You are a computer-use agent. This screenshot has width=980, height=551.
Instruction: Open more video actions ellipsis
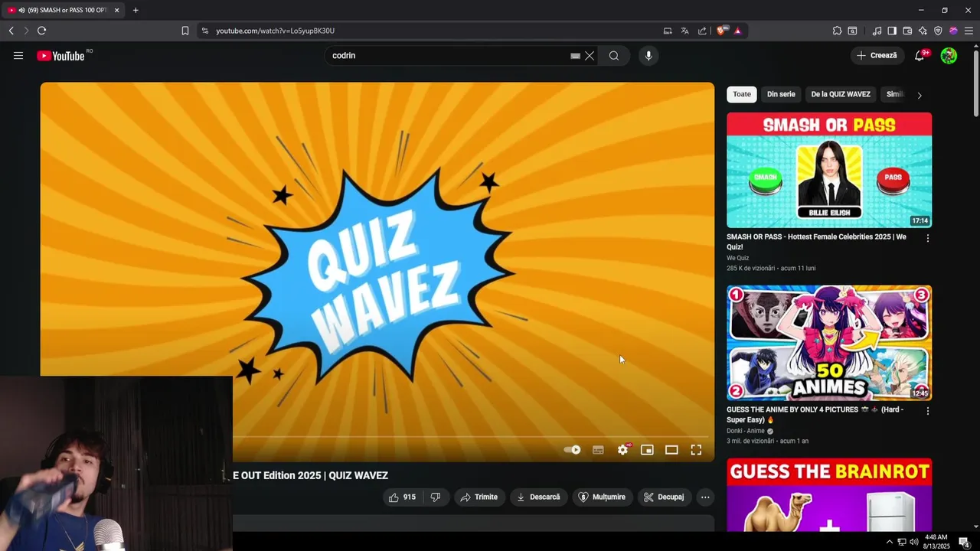pyautogui.click(x=705, y=497)
